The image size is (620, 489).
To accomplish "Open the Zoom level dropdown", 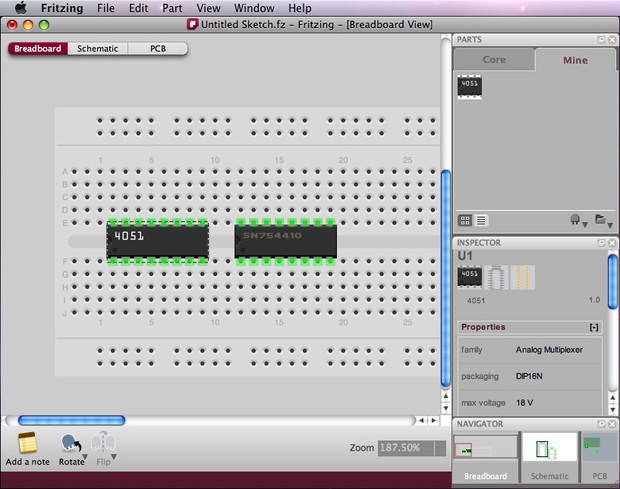I will [440, 448].
